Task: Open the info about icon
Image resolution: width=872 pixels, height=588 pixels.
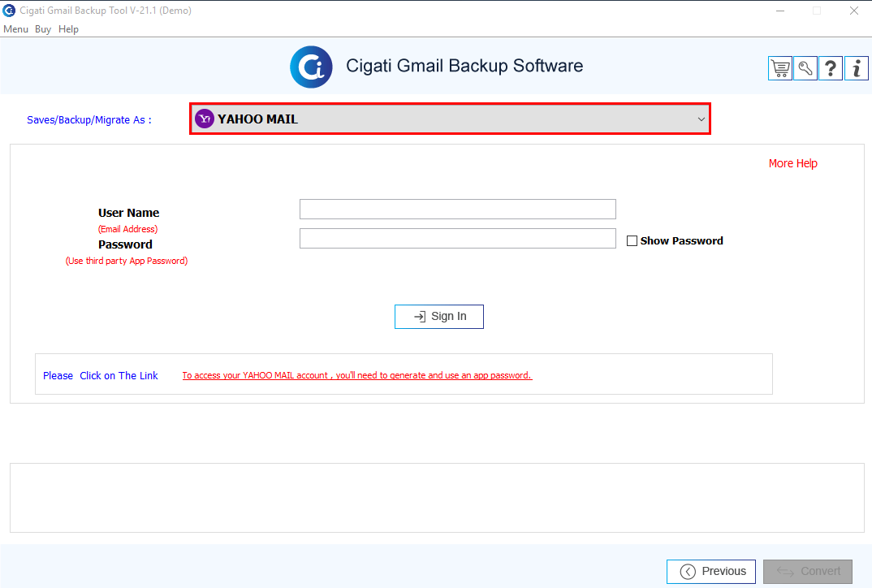Action: pyautogui.click(x=857, y=68)
